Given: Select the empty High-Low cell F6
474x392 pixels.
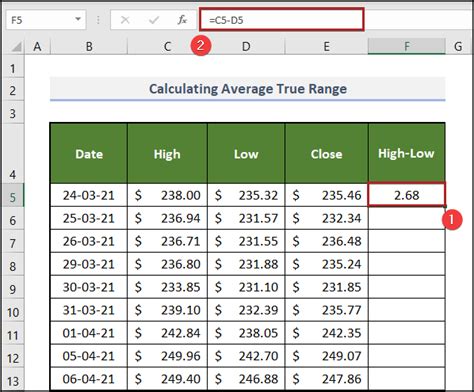Looking at the screenshot, I should pyautogui.click(x=407, y=218).
